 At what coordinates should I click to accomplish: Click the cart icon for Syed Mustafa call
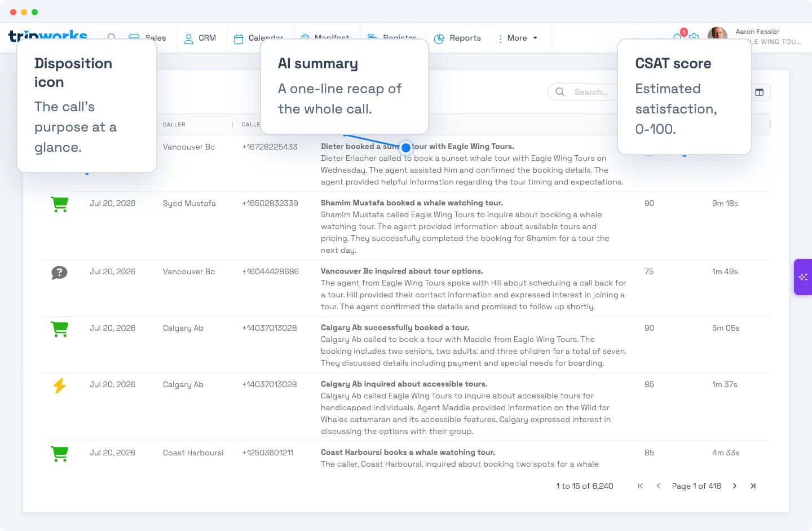point(60,204)
